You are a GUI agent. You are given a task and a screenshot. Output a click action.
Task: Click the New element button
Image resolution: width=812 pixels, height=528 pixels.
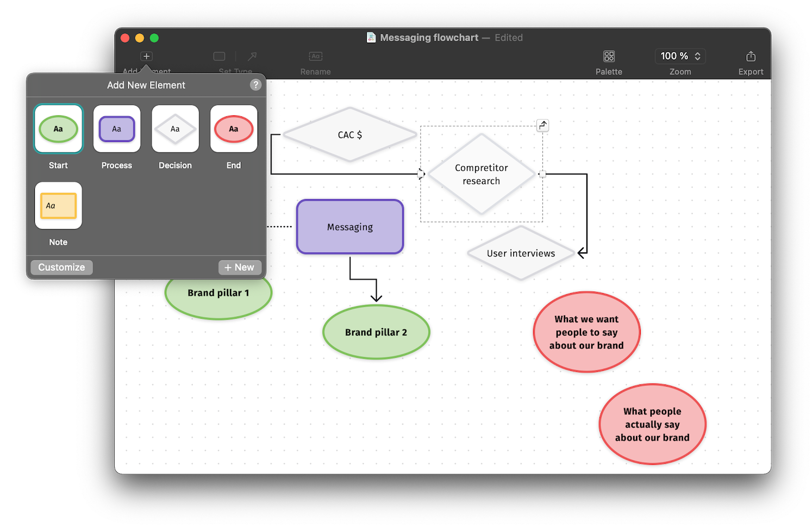[x=240, y=267]
